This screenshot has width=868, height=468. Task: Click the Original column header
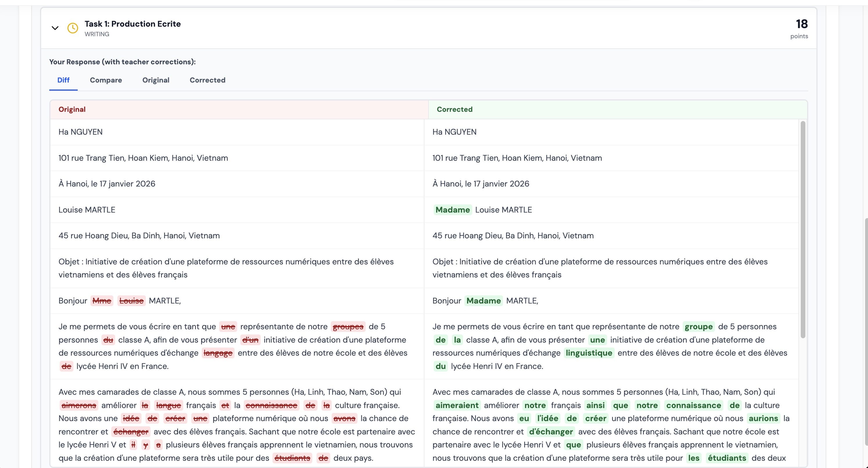tap(72, 109)
